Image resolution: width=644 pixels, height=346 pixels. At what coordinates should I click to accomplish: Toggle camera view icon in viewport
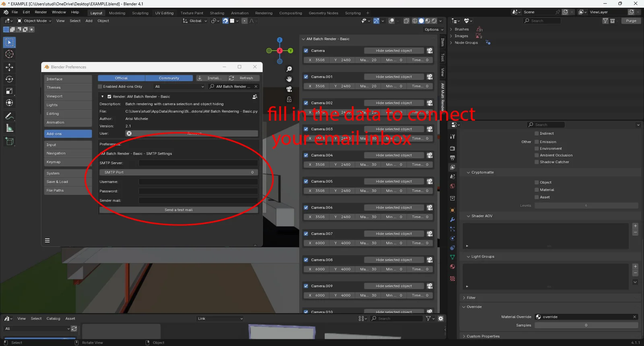tap(289, 89)
